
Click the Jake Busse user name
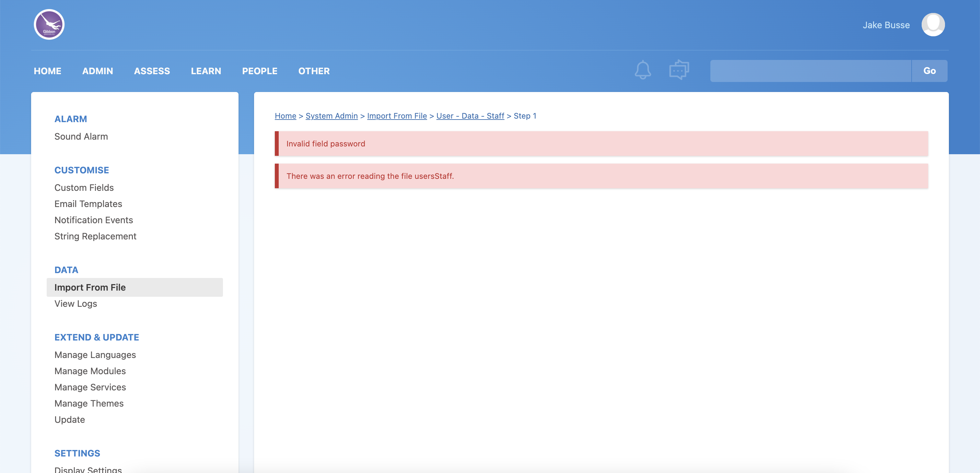coord(886,25)
